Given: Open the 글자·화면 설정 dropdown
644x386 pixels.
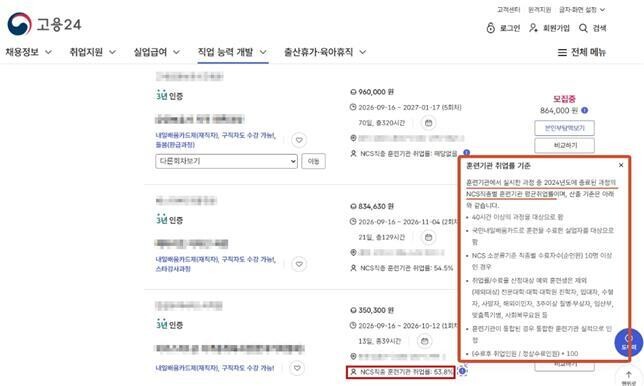Looking at the screenshot, I should [x=582, y=9].
